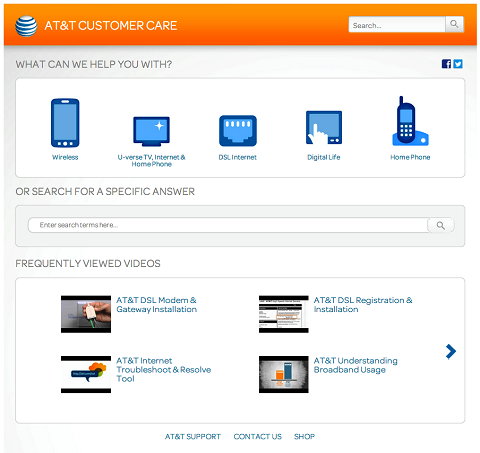Go to AT&T SUPPORT footer link

[x=193, y=437]
